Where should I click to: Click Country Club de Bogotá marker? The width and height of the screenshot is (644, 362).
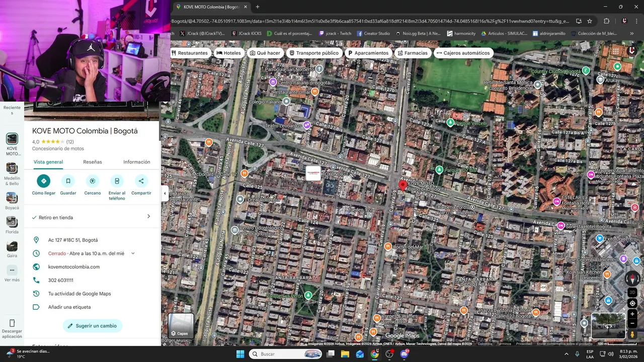(x=586, y=70)
